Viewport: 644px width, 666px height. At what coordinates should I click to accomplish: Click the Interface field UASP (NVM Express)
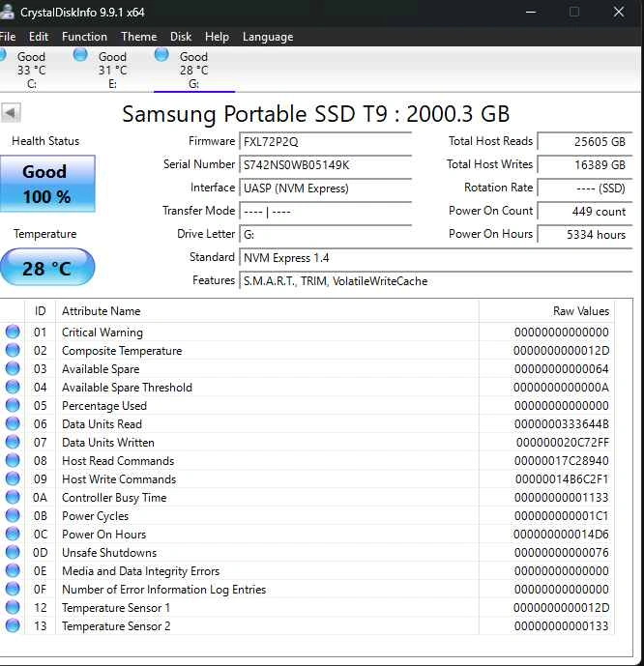(326, 188)
